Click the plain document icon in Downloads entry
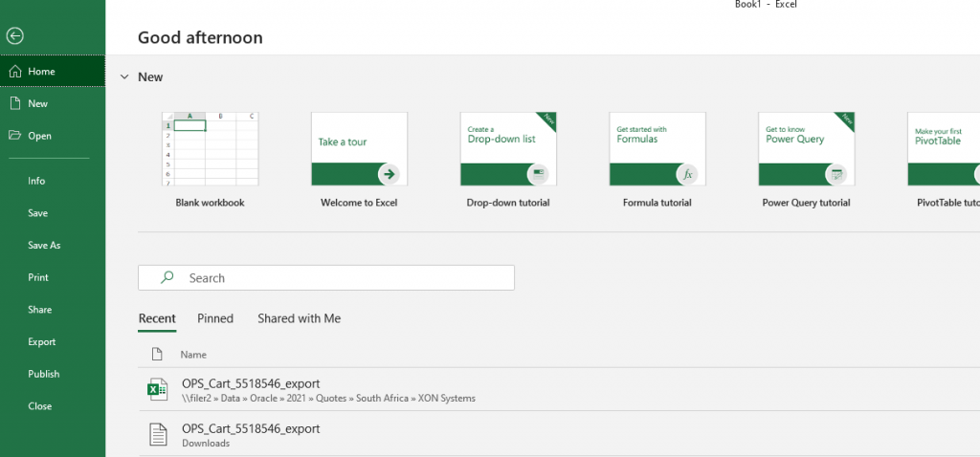This screenshot has height=457, width=980. tap(157, 434)
